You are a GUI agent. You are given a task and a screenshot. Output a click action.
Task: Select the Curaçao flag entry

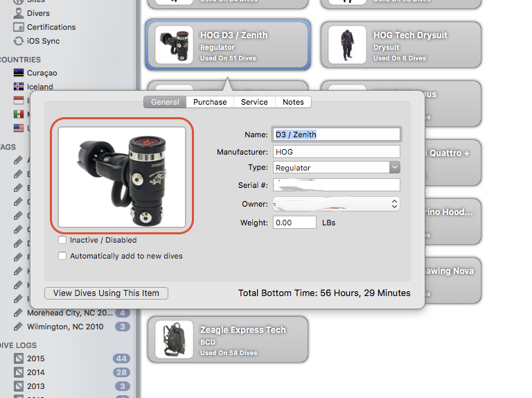(19, 73)
